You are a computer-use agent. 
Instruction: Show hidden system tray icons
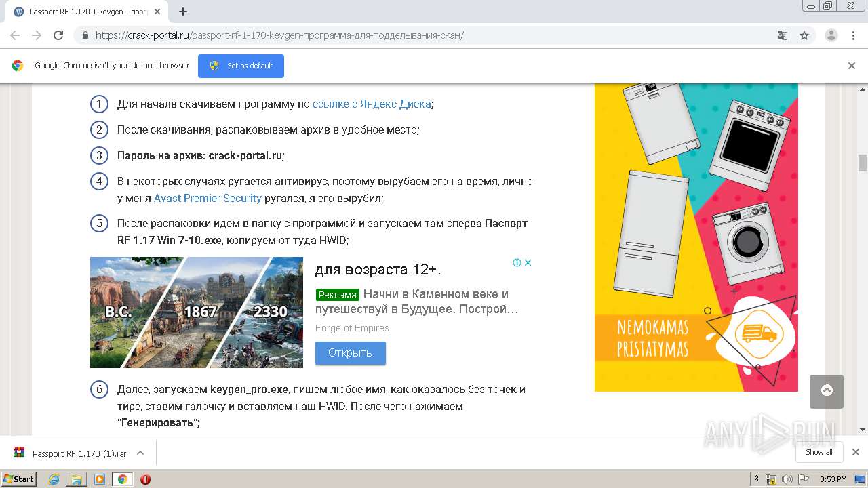[756, 479]
